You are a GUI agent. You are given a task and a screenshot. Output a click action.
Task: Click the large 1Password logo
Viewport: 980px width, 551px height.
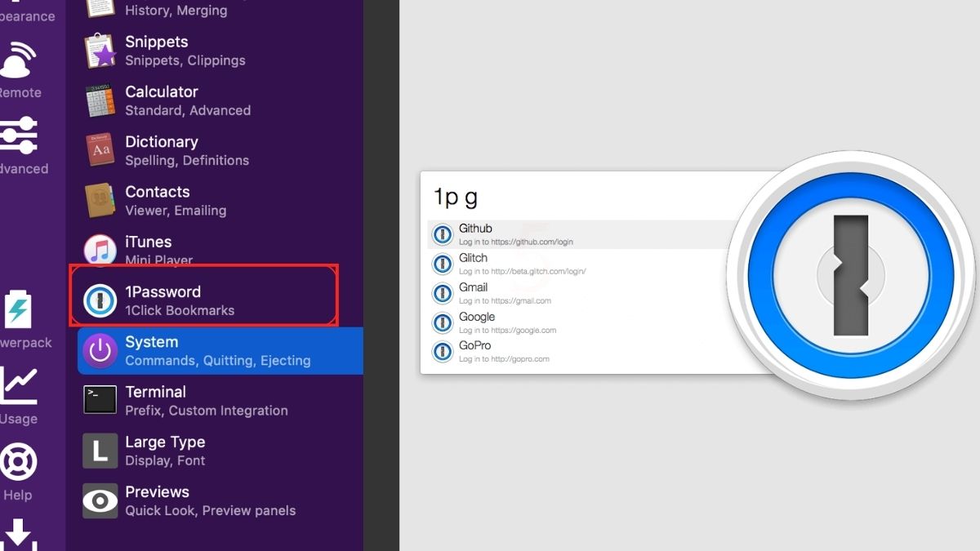coord(851,274)
